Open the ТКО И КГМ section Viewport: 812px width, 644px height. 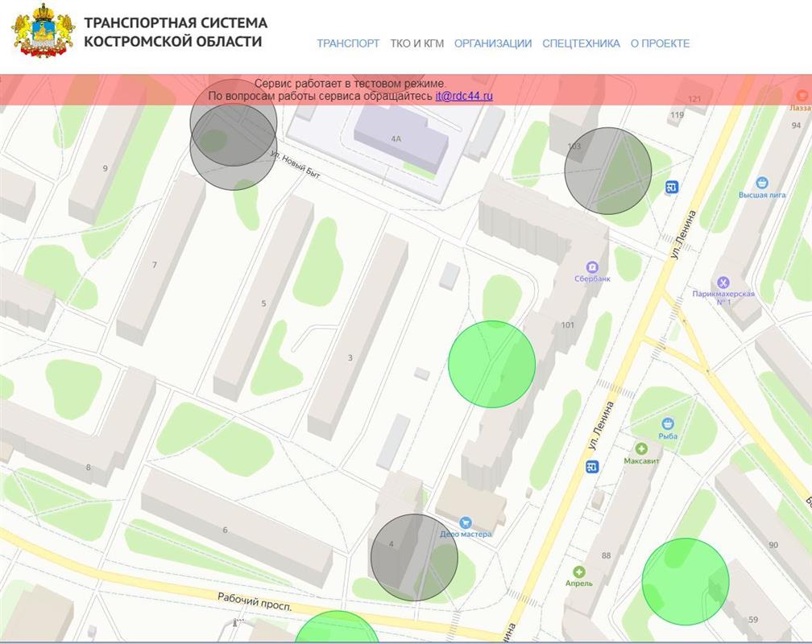click(x=417, y=43)
